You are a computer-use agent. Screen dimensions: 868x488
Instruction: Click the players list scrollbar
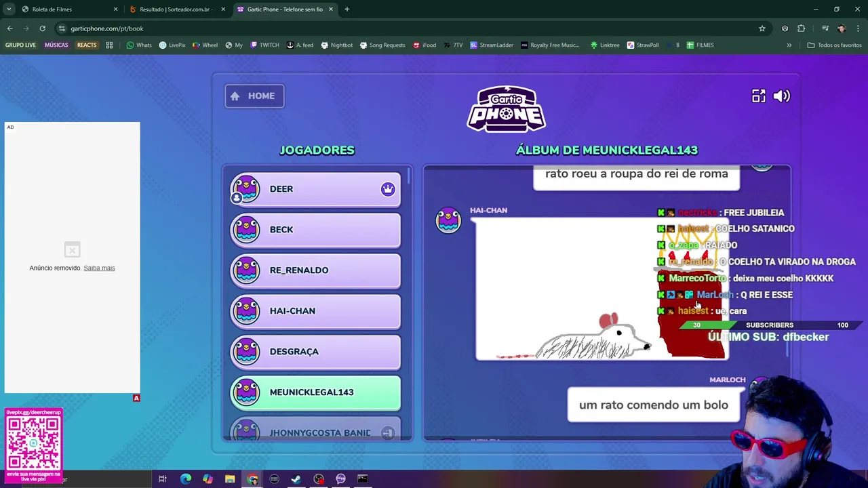click(409, 176)
